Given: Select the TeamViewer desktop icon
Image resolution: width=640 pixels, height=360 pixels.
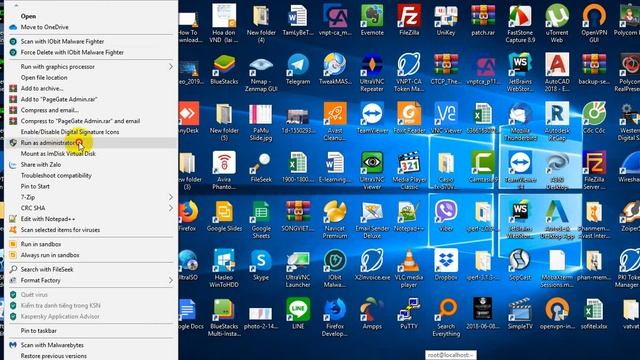Looking at the screenshot, I should 372,118.
